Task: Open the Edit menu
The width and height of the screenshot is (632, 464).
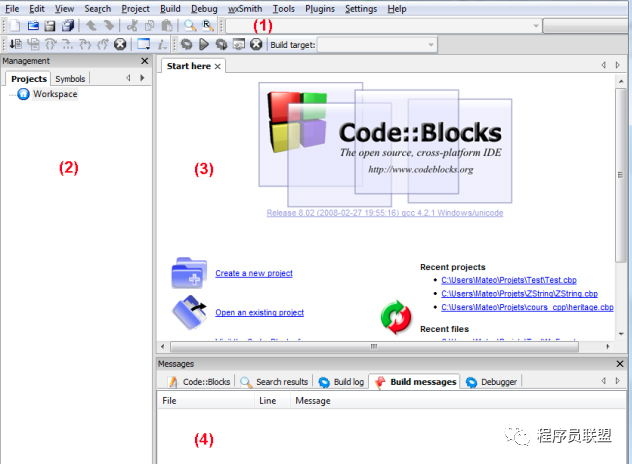Action: pos(37,8)
